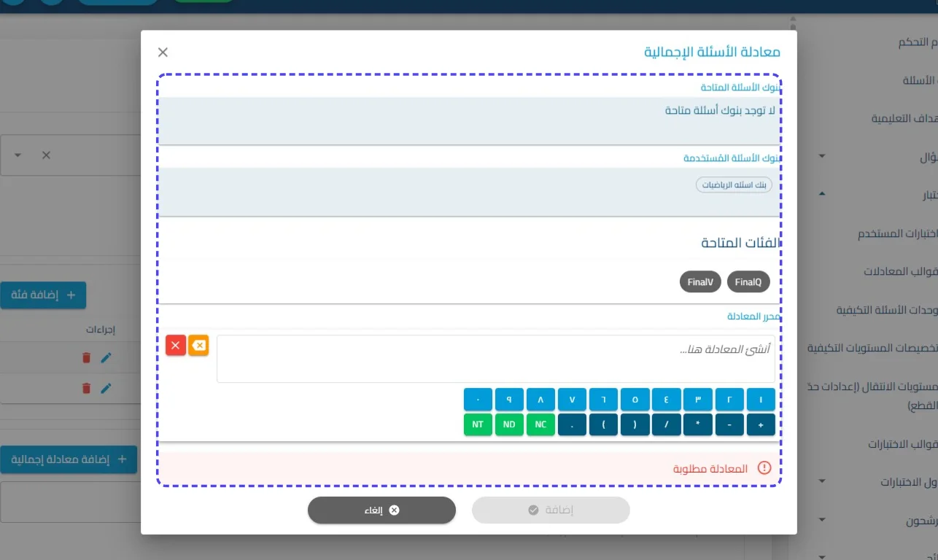
Task: Click the إضافة معادلة إجمالية button
Action: [69, 459]
